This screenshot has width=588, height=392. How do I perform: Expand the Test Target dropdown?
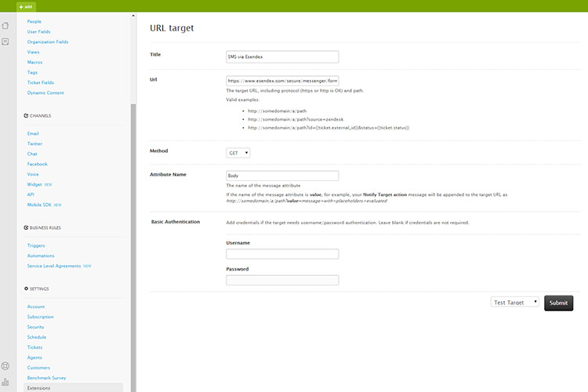[x=514, y=302]
